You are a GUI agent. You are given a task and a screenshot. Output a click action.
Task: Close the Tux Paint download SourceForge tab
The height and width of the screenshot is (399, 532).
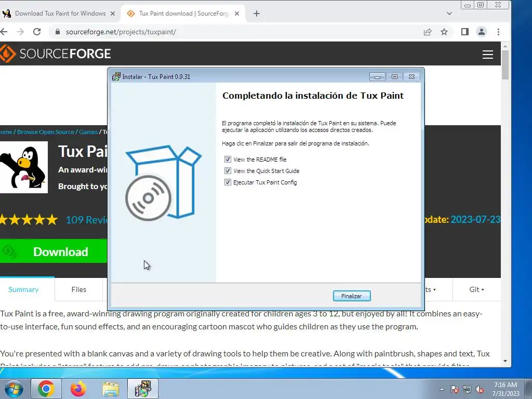tap(237, 14)
